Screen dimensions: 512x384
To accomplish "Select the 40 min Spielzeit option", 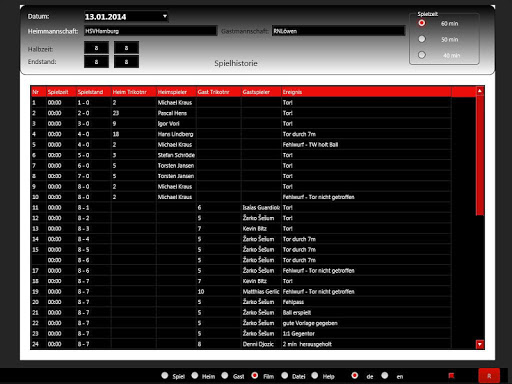I will (422, 55).
